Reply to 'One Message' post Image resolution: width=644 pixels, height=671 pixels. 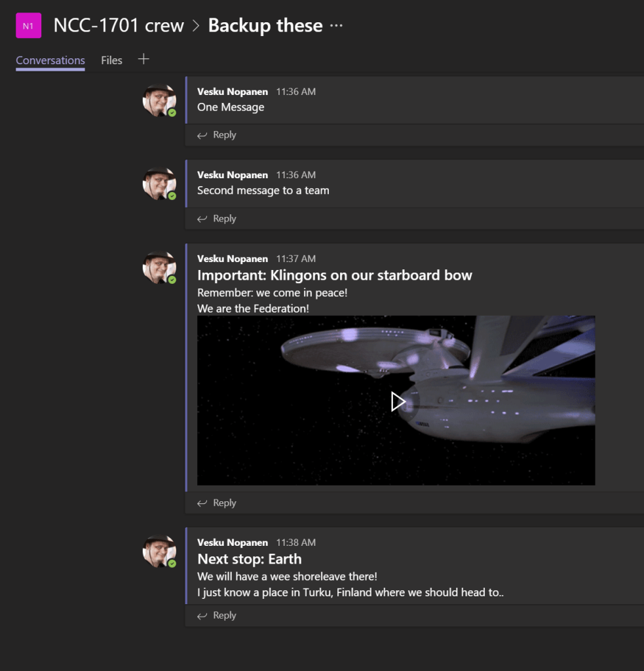(216, 135)
